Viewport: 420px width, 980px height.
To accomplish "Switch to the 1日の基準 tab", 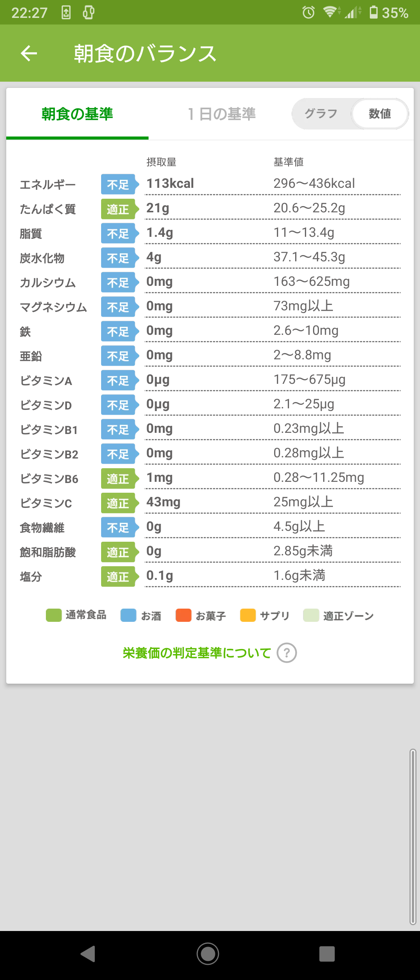I will coord(222,114).
